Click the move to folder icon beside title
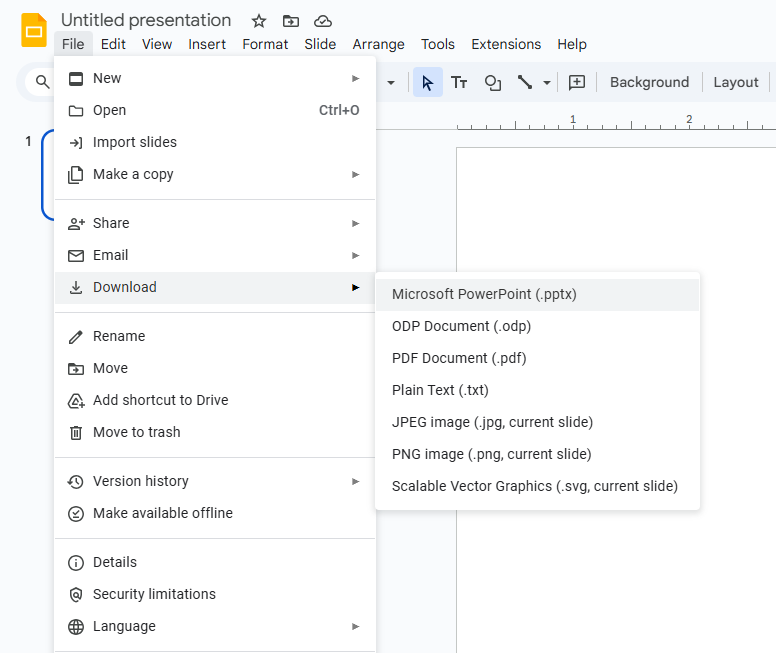 (291, 21)
